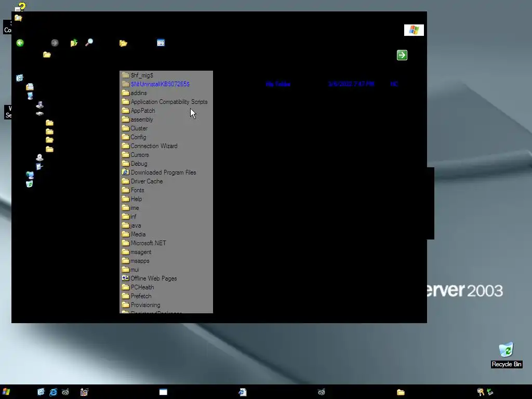The height and width of the screenshot is (399, 532).
Task: Select My Network Places icon in tree
Action: [30, 175]
